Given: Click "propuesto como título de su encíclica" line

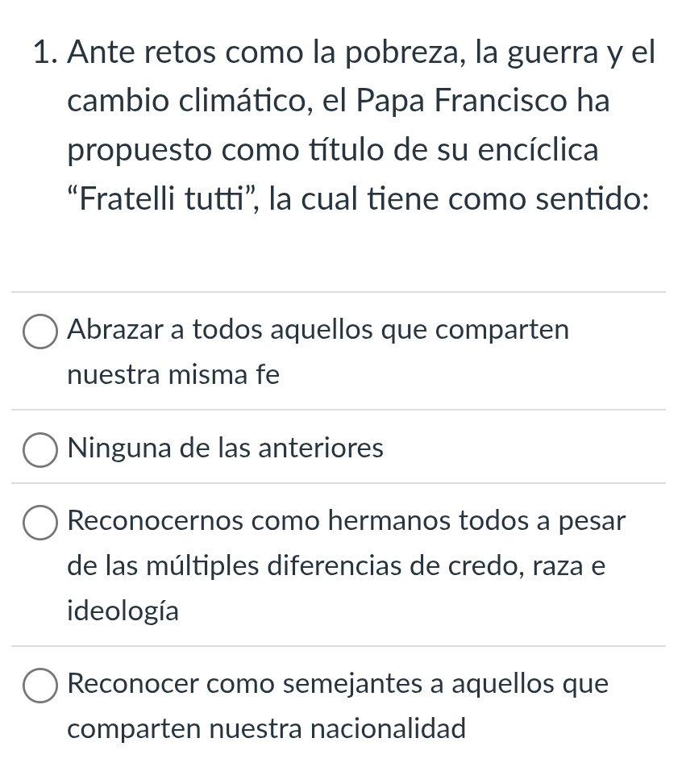Looking at the screenshot, I should pos(334,150).
